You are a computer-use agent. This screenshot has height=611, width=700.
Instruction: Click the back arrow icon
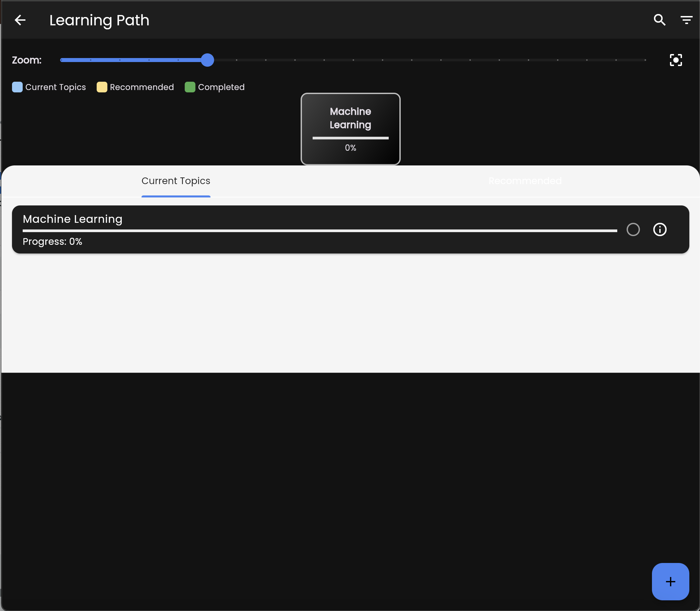pos(20,20)
